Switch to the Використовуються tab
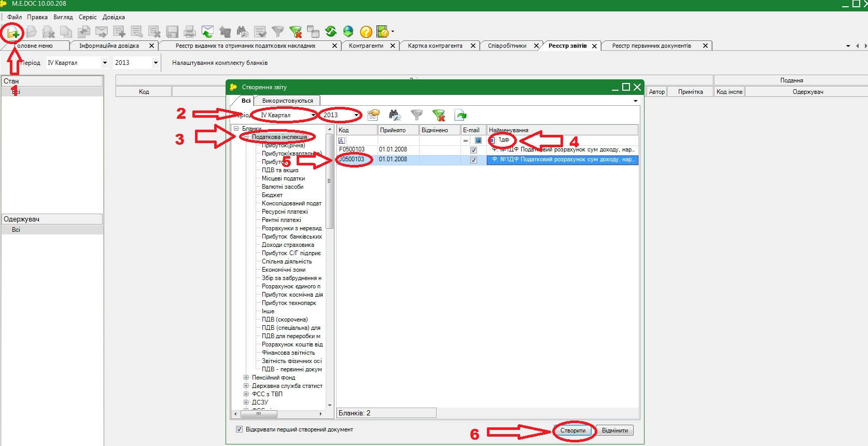This screenshot has width=868, height=446. coord(287,101)
